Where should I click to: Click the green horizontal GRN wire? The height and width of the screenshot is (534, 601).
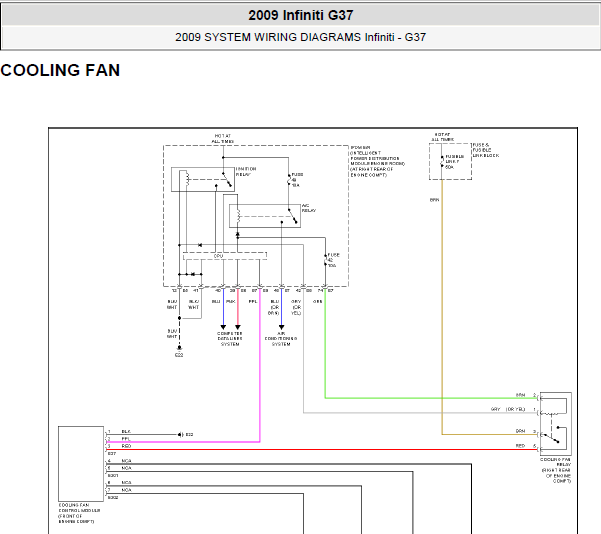point(431,398)
